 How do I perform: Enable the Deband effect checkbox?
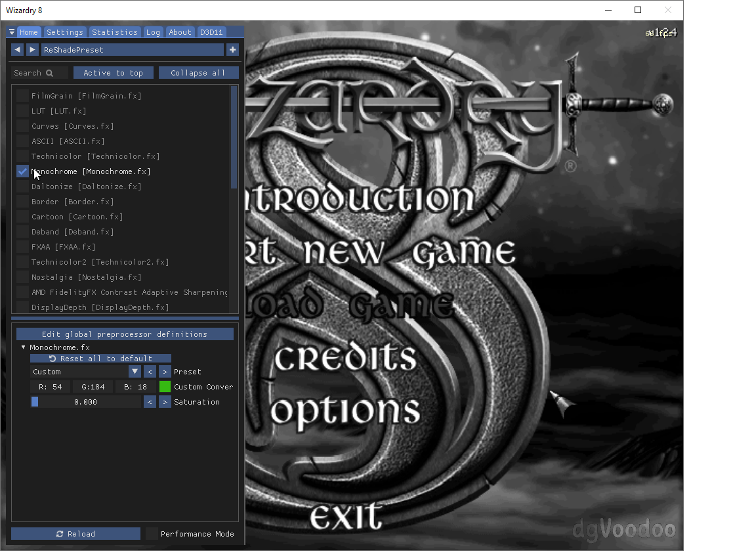(x=22, y=232)
